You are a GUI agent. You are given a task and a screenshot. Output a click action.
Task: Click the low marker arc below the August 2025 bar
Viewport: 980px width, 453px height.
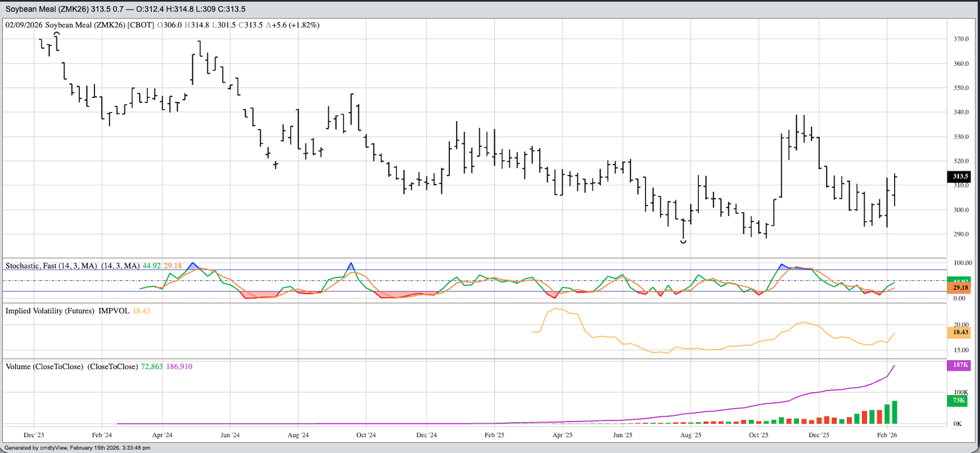pyautogui.click(x=684, y=242)
